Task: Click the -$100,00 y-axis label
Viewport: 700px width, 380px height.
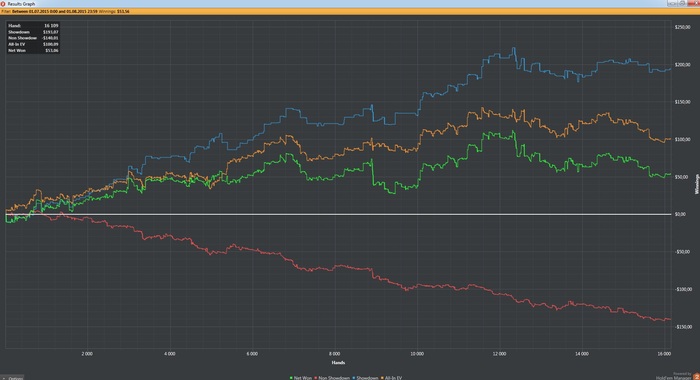Action: click(683, 289)
